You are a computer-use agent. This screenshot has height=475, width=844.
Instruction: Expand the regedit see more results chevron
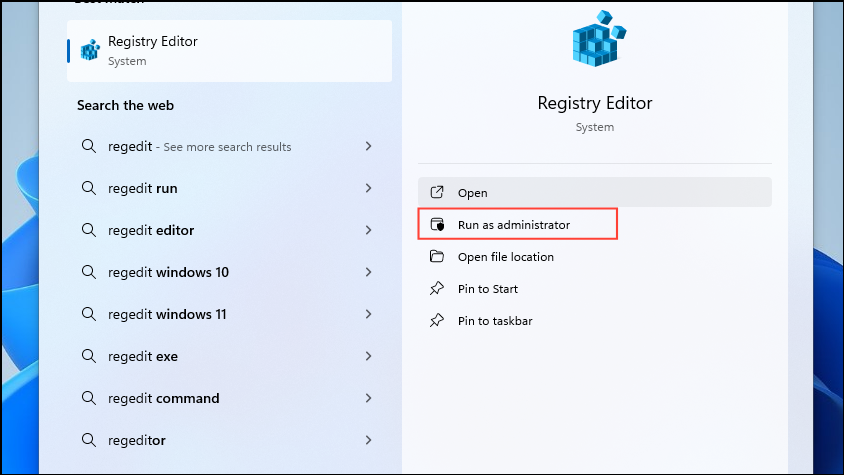(x=368, y=146)
